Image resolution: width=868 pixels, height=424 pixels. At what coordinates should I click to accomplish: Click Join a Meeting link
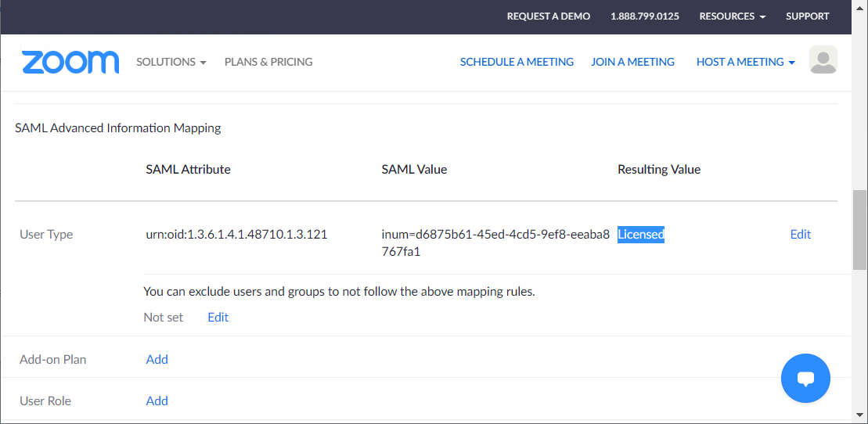click(632, 62)
